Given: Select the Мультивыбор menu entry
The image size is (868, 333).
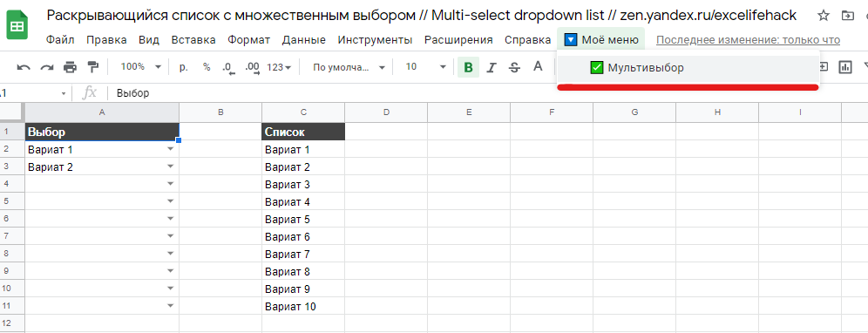Looking at the screenshot, I should pos(688,68).
